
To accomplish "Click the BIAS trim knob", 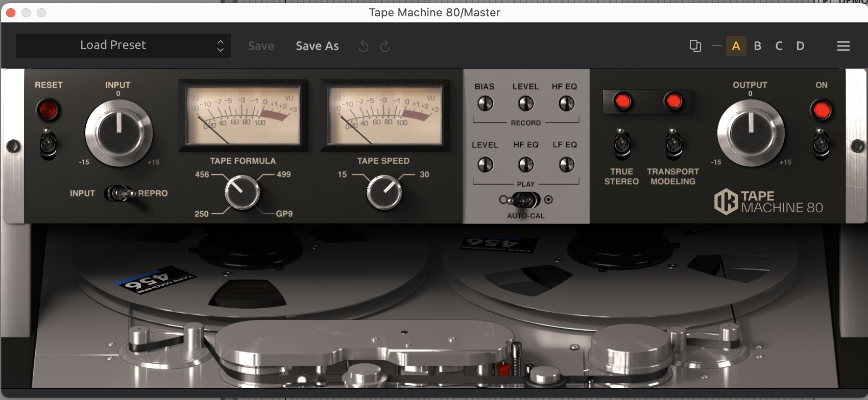I will [x=485, y=104].
